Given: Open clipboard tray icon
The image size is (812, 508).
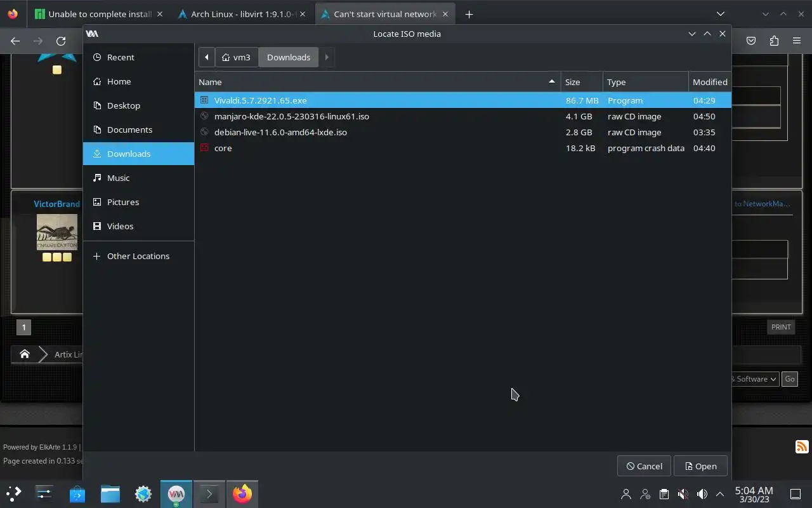Looking at the screenshot, I should (664, 494).
